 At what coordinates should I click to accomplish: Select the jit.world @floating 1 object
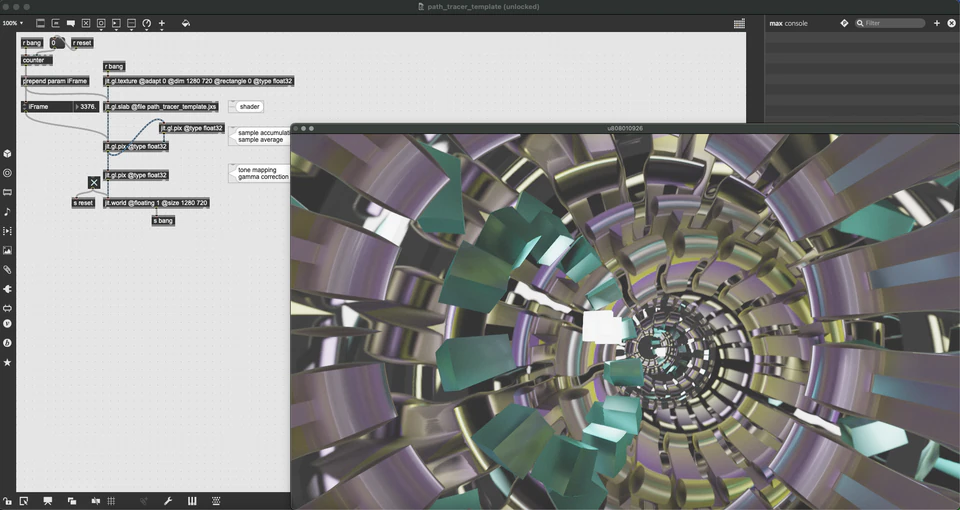click(x=156, y=203)
